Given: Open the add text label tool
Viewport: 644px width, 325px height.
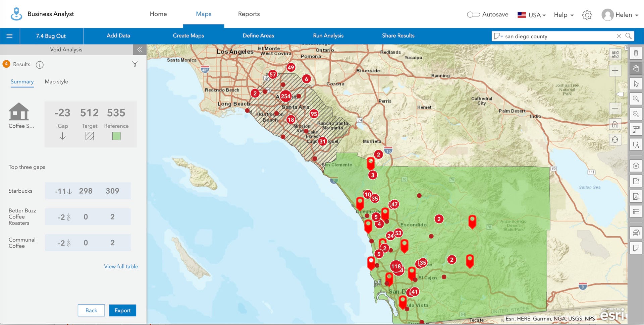Looking at the screenshot, I should coord(636,145).
